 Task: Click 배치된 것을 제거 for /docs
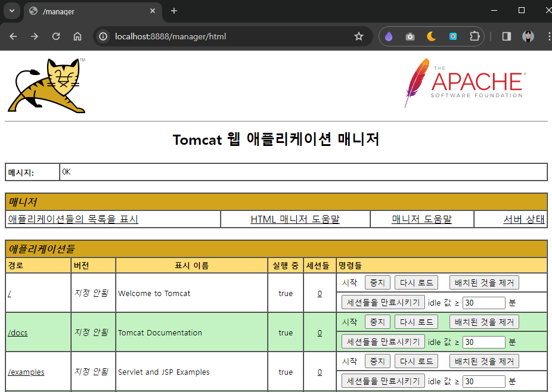click(484, 322)
